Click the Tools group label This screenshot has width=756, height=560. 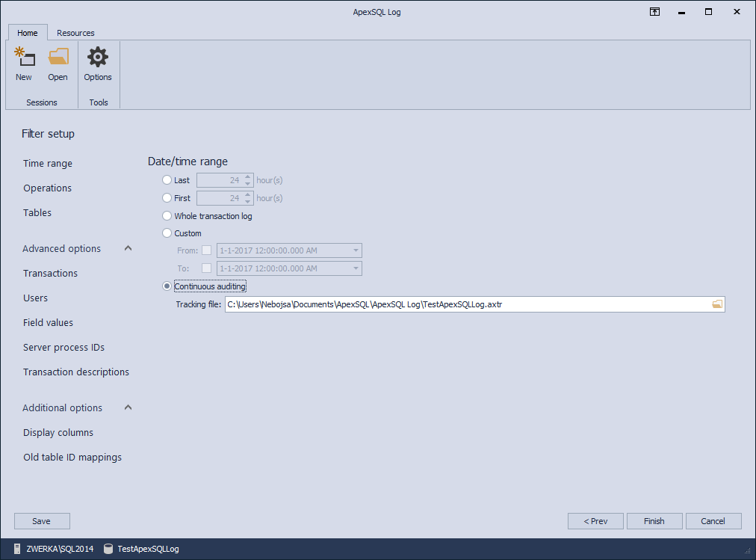click(99, 102)
